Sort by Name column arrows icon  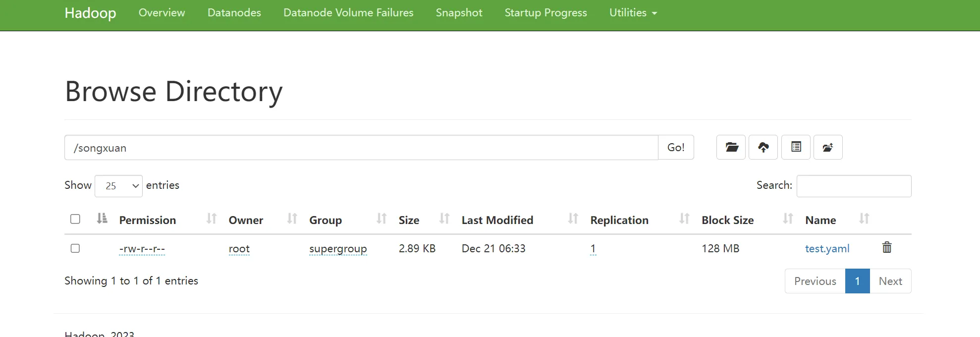864,219
